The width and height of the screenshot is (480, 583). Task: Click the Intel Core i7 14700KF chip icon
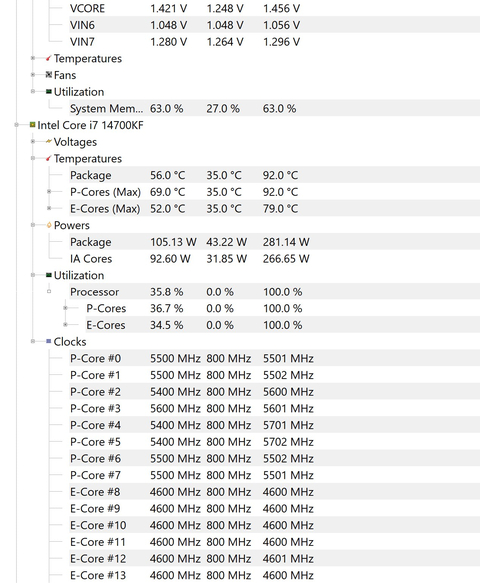33,125
